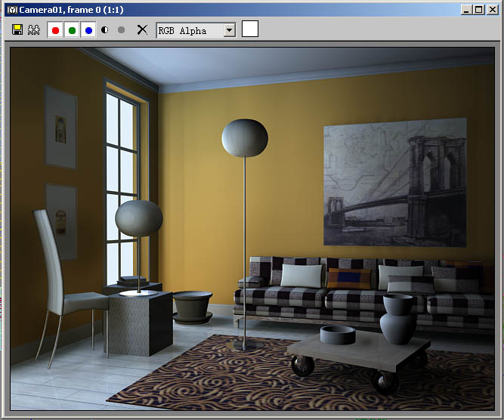The width and height of the screenshot is (504, 420).
Task: Click the white color swatch
Action: [250, 29]
